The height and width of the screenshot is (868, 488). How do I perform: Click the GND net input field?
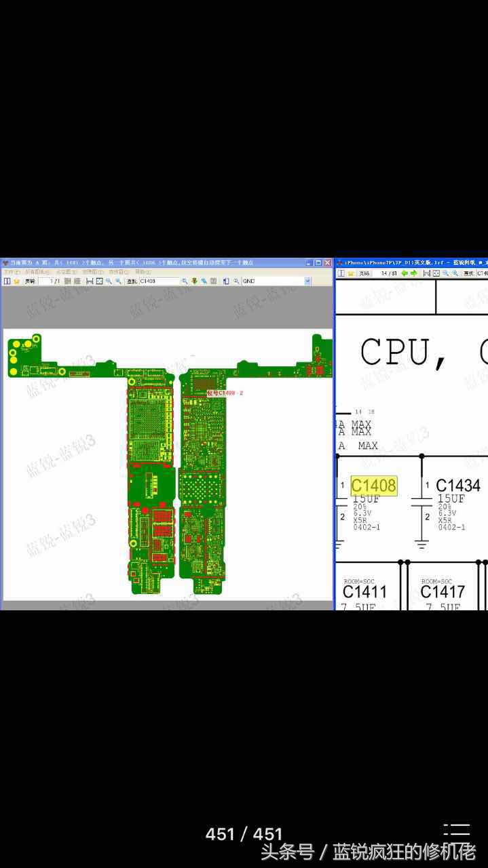pos(271,281)
